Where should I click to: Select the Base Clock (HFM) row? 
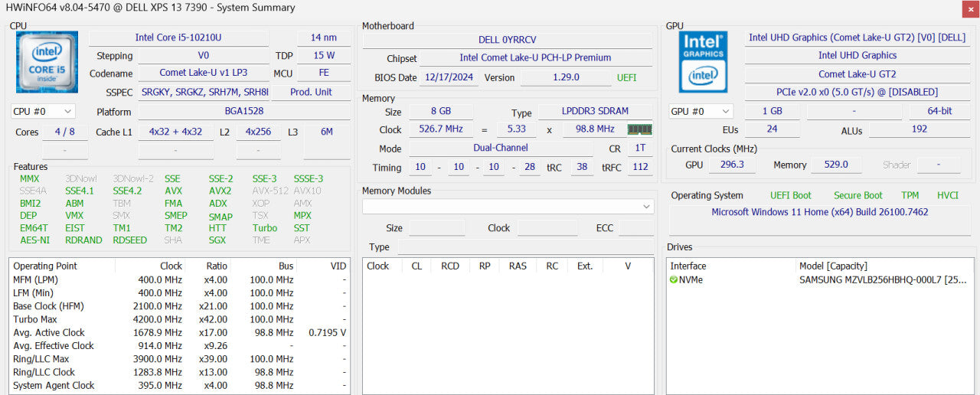179,306
